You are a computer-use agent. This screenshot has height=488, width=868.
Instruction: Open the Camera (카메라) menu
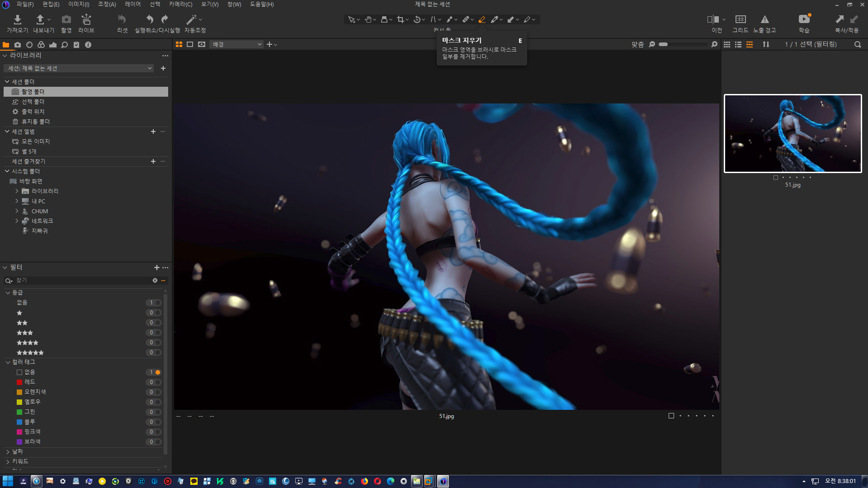pos(180,4)
